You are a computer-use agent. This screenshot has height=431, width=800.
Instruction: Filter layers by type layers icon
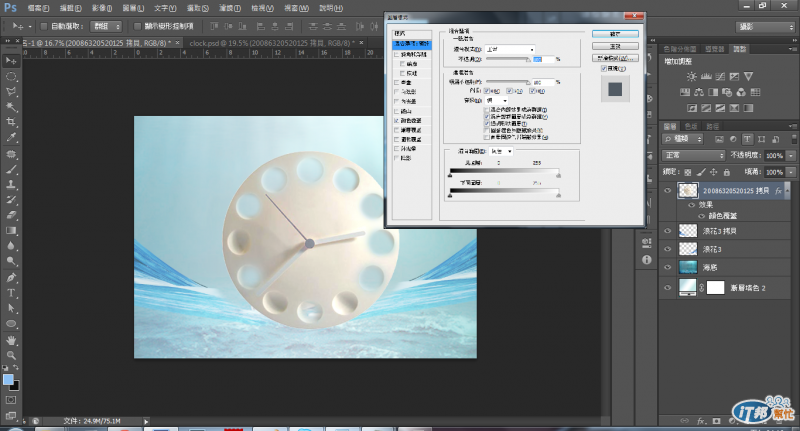coord(747,139)
